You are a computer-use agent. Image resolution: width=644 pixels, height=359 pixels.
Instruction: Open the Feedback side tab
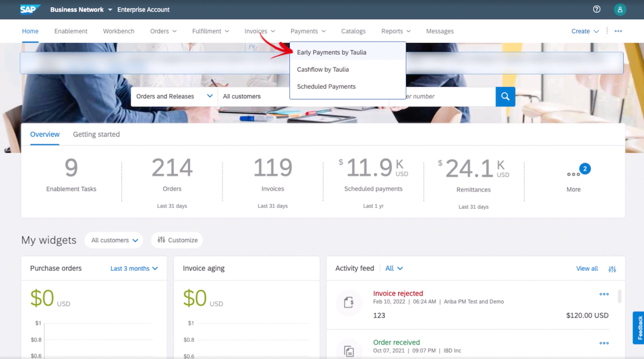tap(638, 328)
